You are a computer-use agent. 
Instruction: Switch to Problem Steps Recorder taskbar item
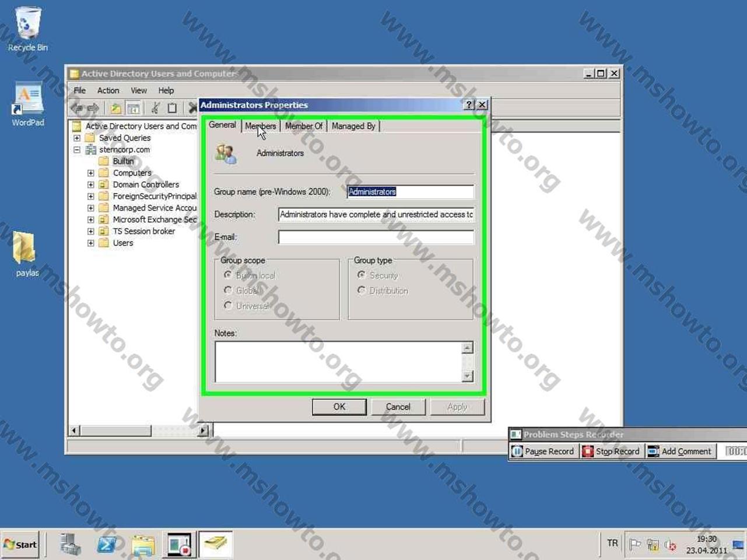point(179,545)
